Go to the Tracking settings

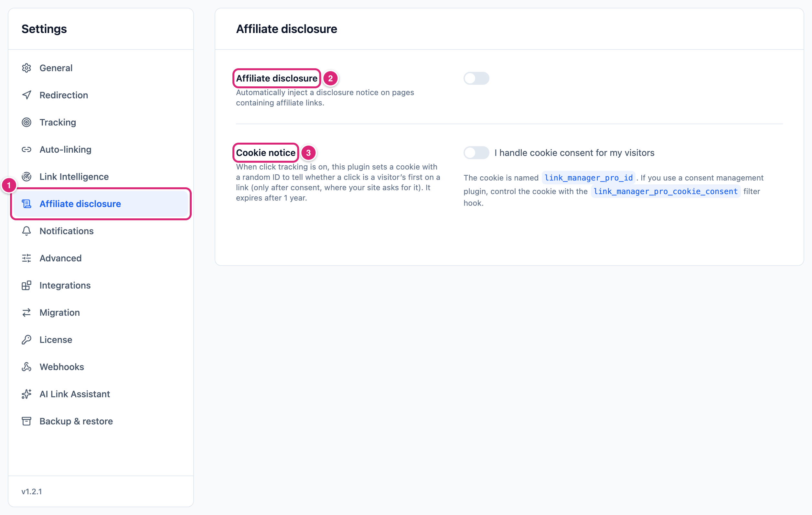101,122
